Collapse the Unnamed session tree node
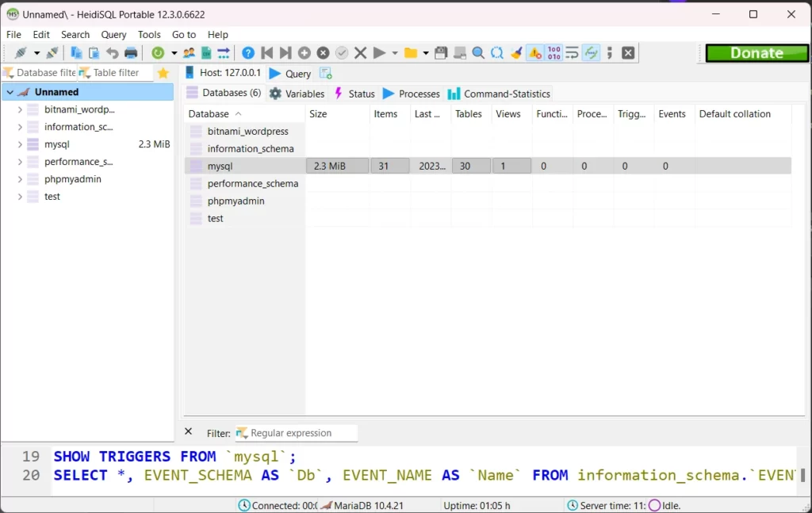812x513 pixels. [10, 92]
